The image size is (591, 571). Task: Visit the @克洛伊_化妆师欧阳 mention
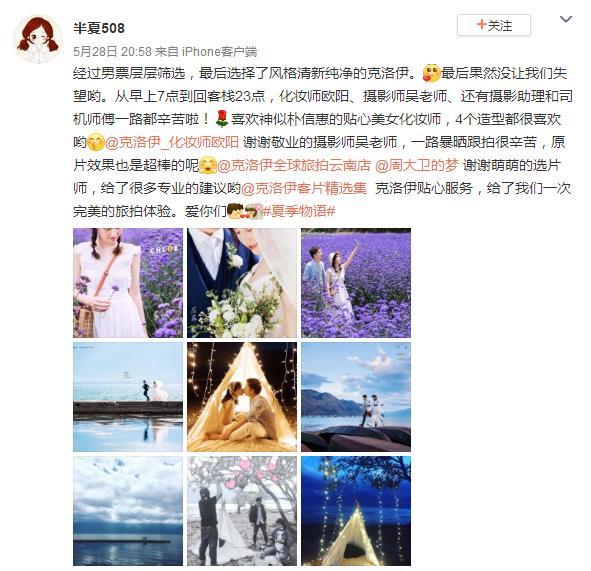[x=172, y=142]
